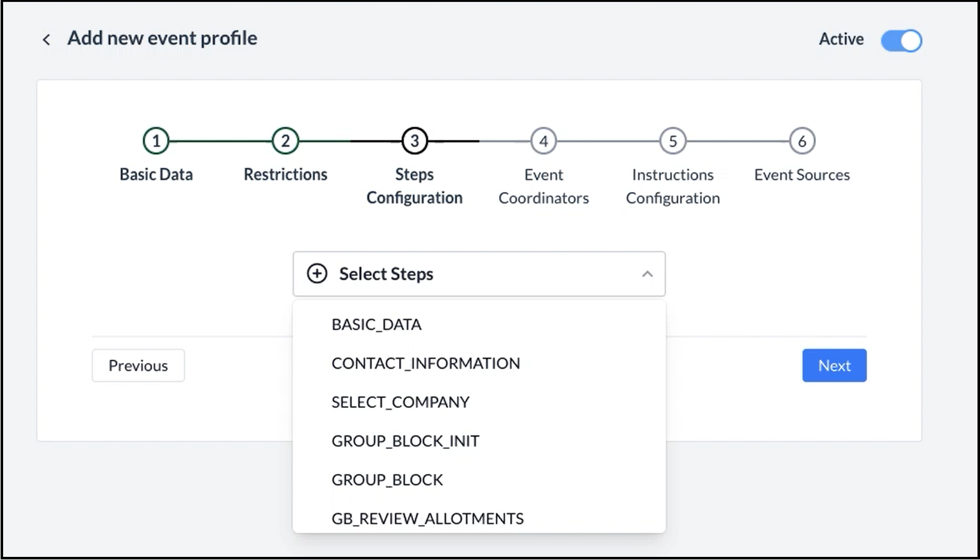Choose CONTACT_INFORMATION from the steps list
Image resolution: width=980 pixels, height=560 pixels.
pos(425,364)
